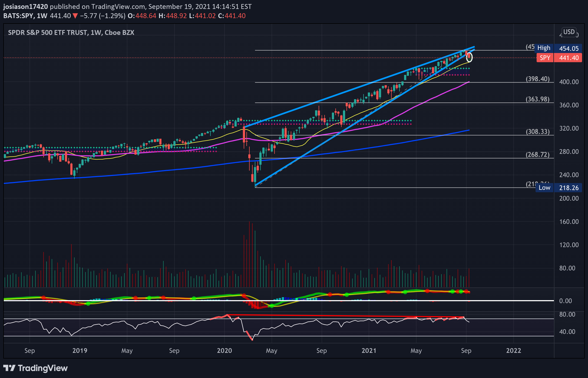
Task: Click the May 2020 time axis label
Action: (272, 351)
